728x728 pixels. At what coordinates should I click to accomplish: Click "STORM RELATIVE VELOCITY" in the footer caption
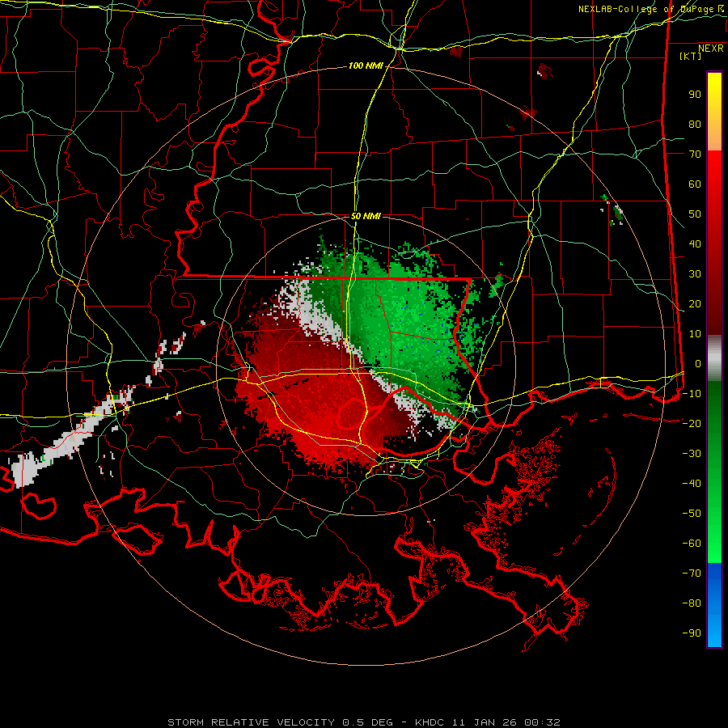(x=252, y=722)
